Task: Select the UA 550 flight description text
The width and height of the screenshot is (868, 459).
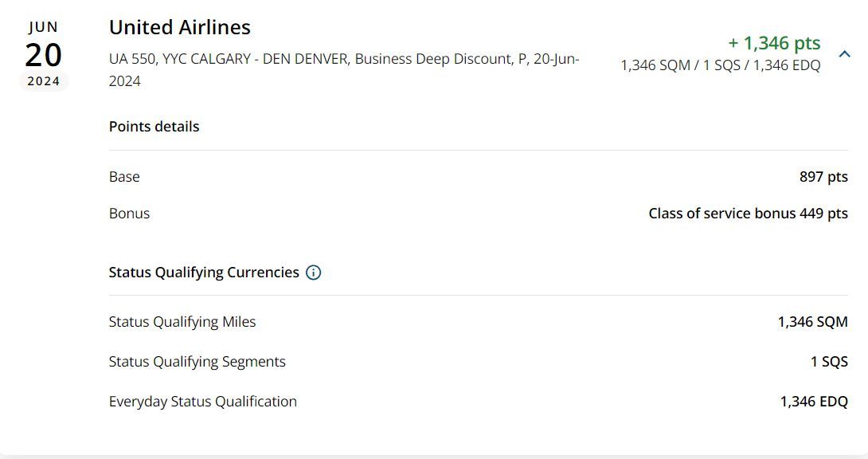Action: tap(344, 70)
